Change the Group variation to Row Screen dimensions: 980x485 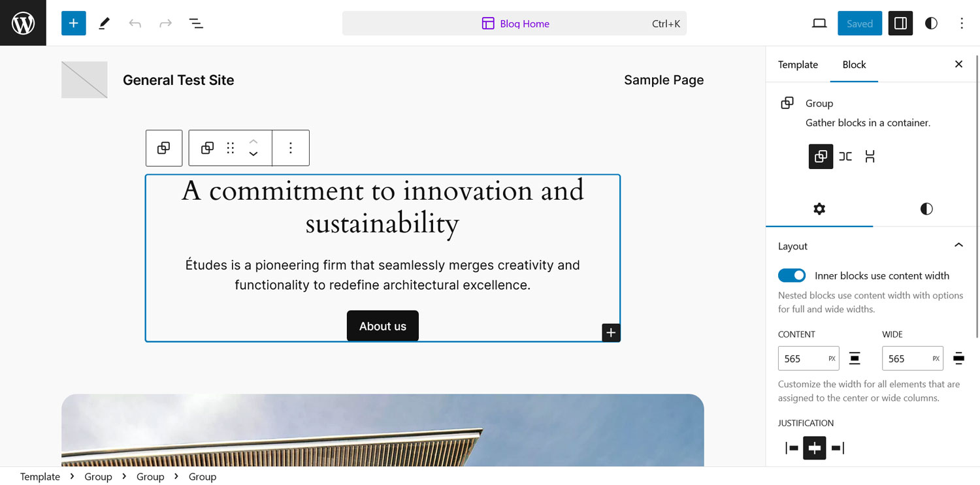point(845,157)
